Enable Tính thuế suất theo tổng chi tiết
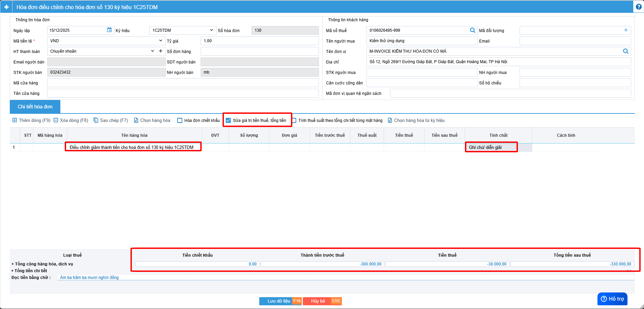 point(294,121)
